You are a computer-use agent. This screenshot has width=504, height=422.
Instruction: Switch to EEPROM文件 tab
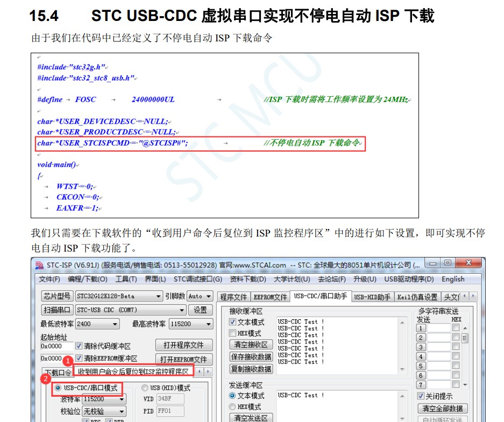pos(270,297)
